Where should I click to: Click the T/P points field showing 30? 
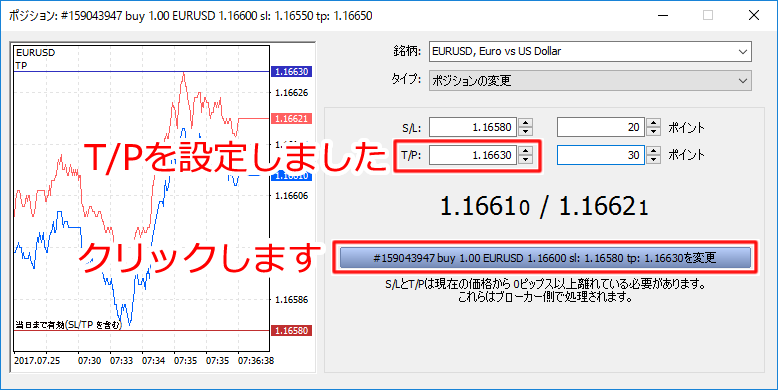[x=601, y=155]
